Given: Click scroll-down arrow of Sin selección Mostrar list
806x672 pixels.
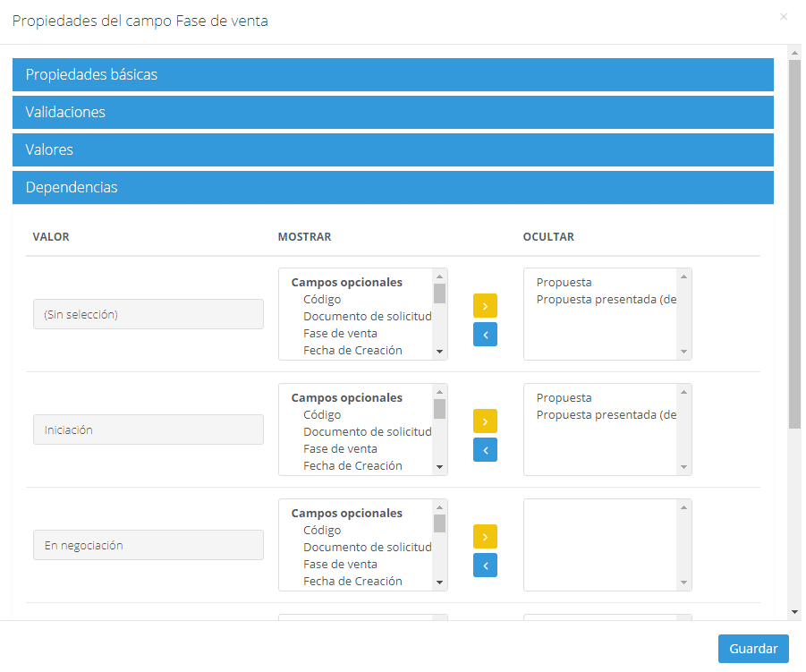Looking at the screenshot, I should click(439, 352).
